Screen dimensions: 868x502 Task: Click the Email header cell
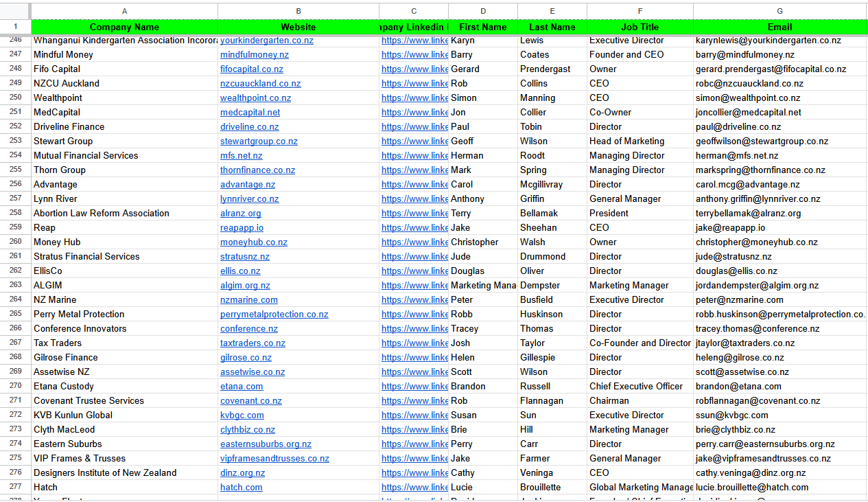(x=780, y=27)
